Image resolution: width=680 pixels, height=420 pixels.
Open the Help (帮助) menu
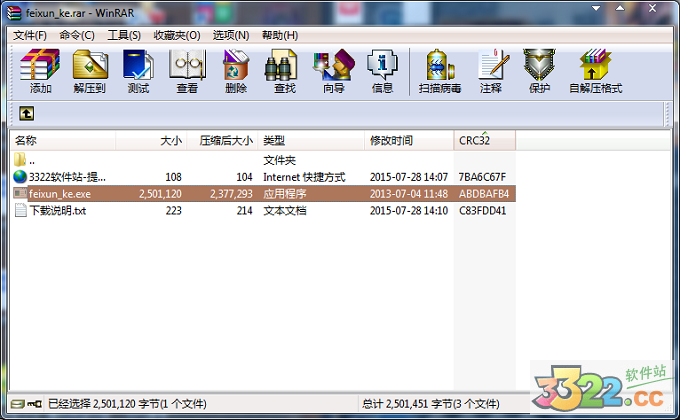[x=280, y=35]
